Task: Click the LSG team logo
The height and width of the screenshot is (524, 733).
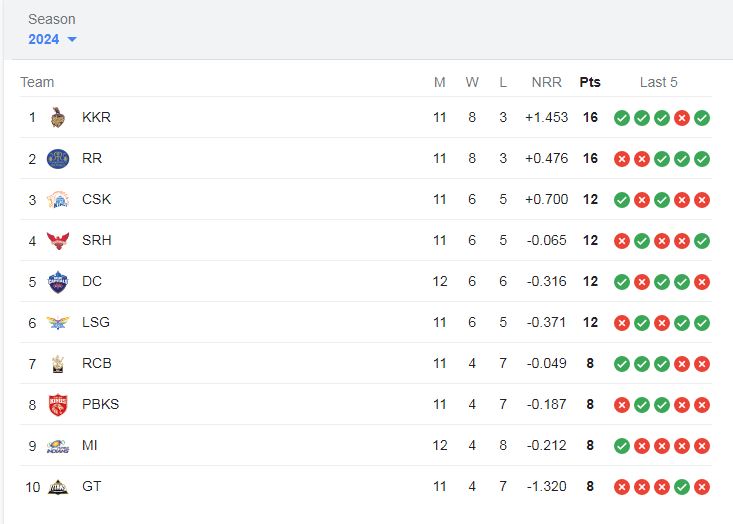Action: tap(58, 323)
